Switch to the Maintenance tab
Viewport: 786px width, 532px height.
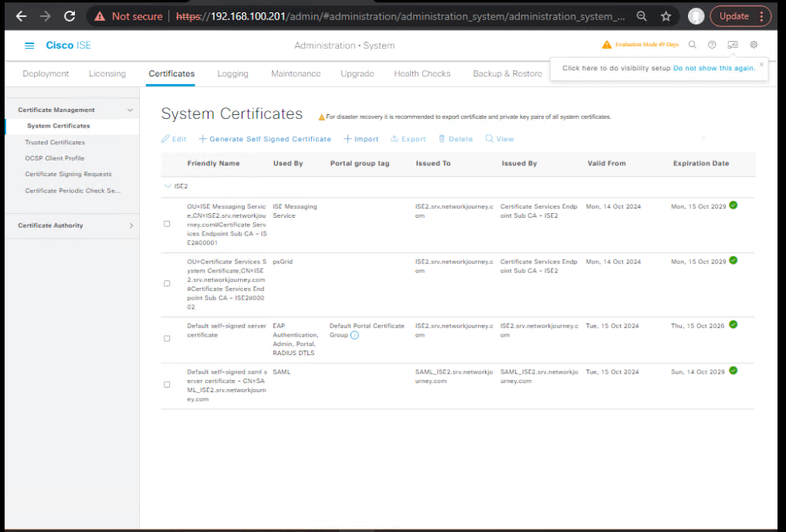click(x=296, y=73)
